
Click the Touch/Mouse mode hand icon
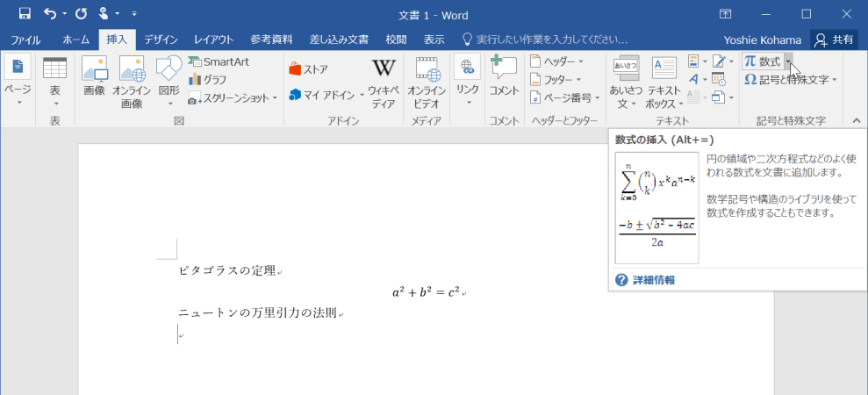click(x=104, y=14)
